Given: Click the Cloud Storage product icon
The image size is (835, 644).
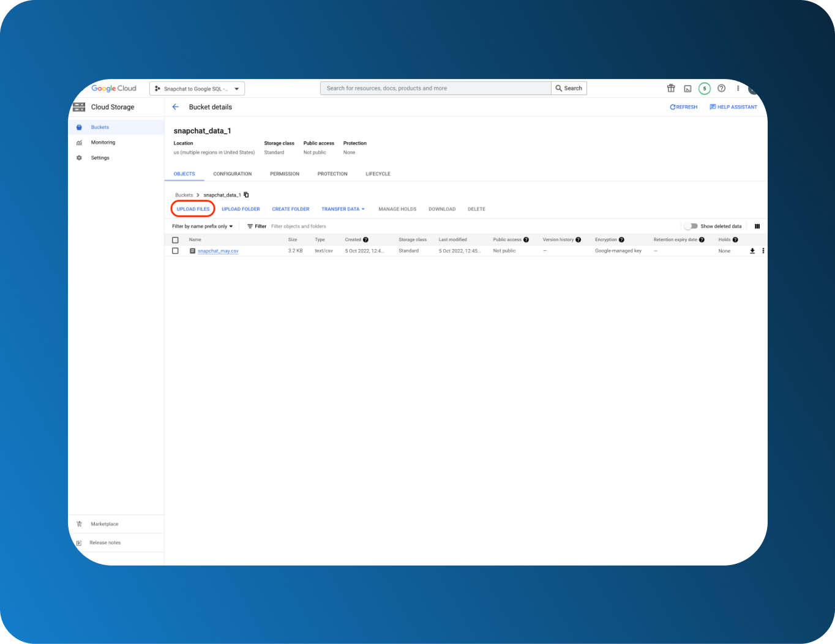Looking at the screenshot, I should tap(79, 107).
